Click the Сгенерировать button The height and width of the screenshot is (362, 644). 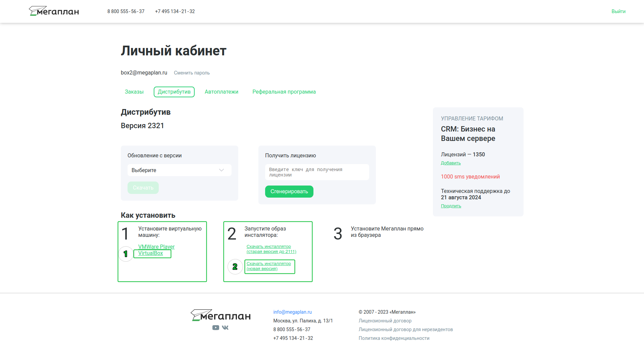pyautogui.click(x=289, y=192)
